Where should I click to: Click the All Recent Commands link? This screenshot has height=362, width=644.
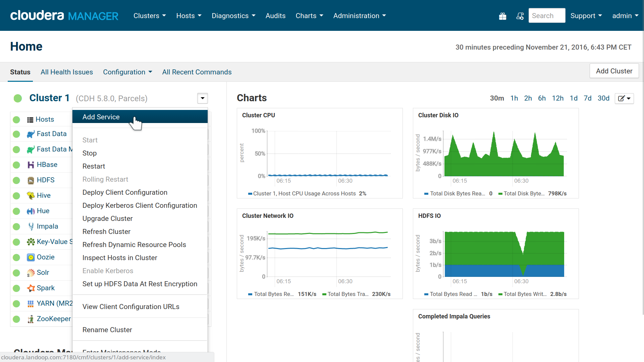[197, 72]
